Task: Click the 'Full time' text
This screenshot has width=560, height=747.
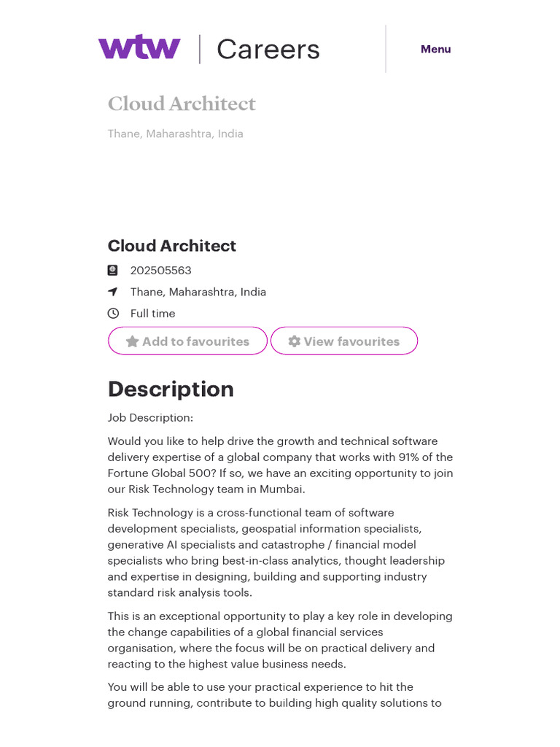Action: click(153, 314)
